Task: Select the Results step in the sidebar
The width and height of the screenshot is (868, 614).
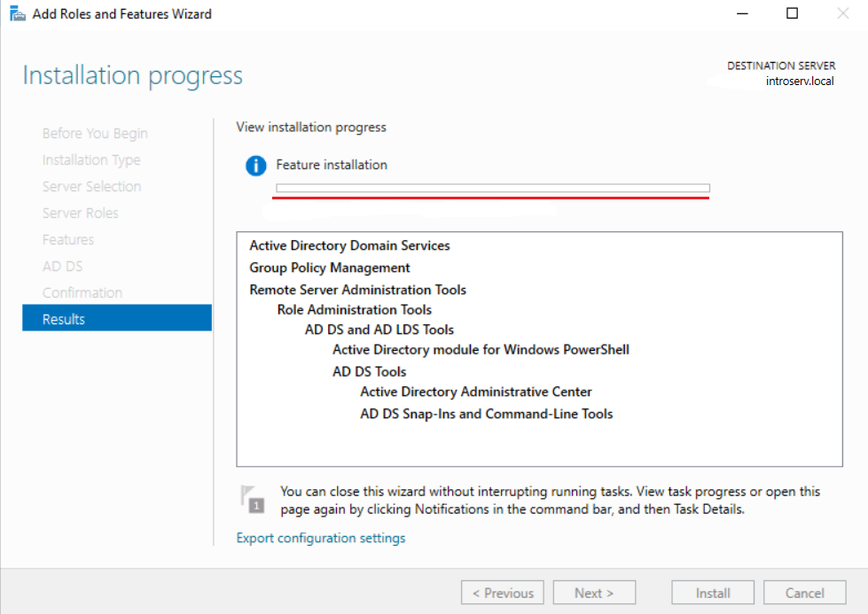Action: [x=62, y=318]
